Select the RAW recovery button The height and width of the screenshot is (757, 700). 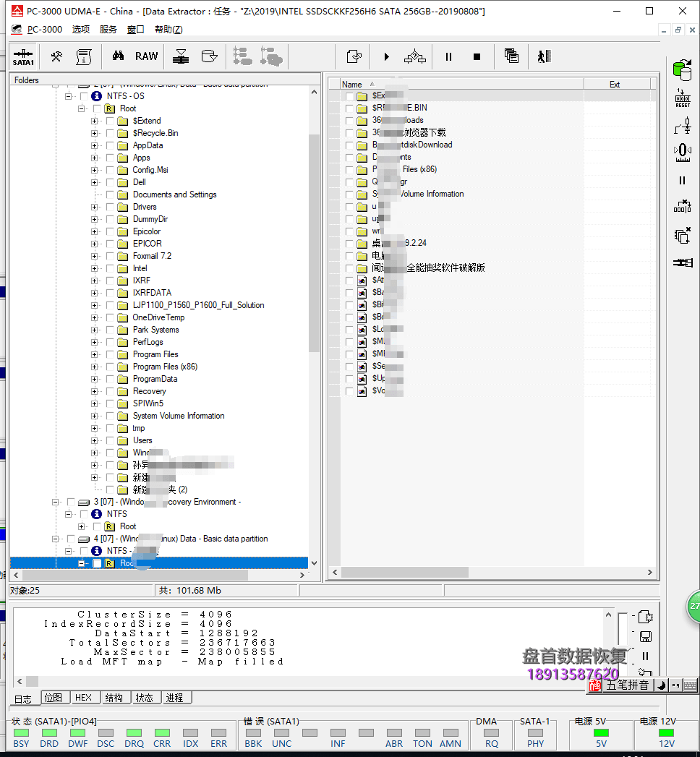pos(146,56)
